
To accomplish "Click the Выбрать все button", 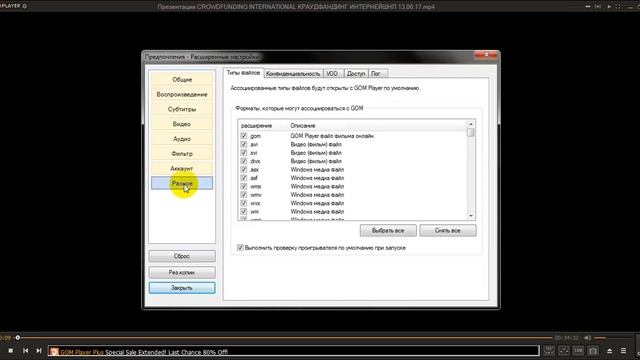I will tap(388, 231).
